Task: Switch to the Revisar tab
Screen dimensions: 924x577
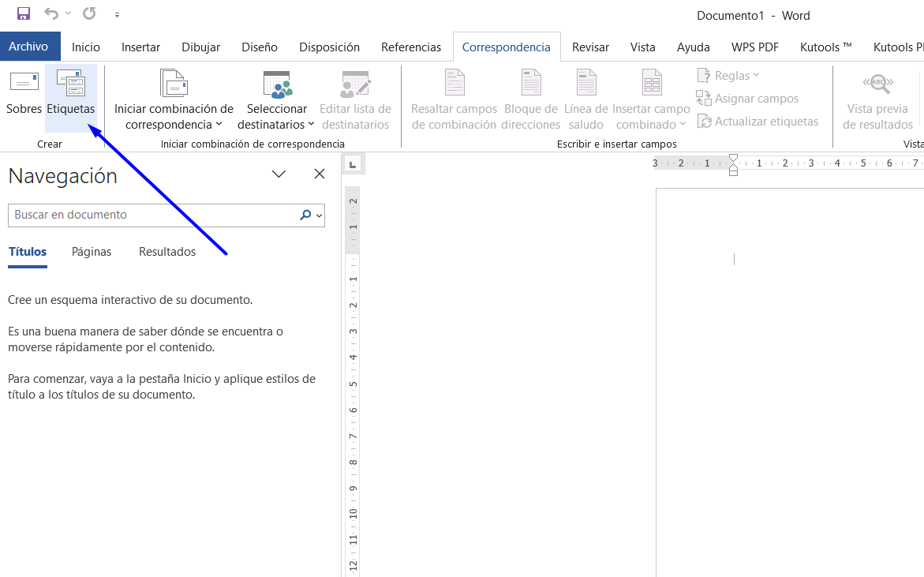Action: pyautogui.click(x=590, y=47)
